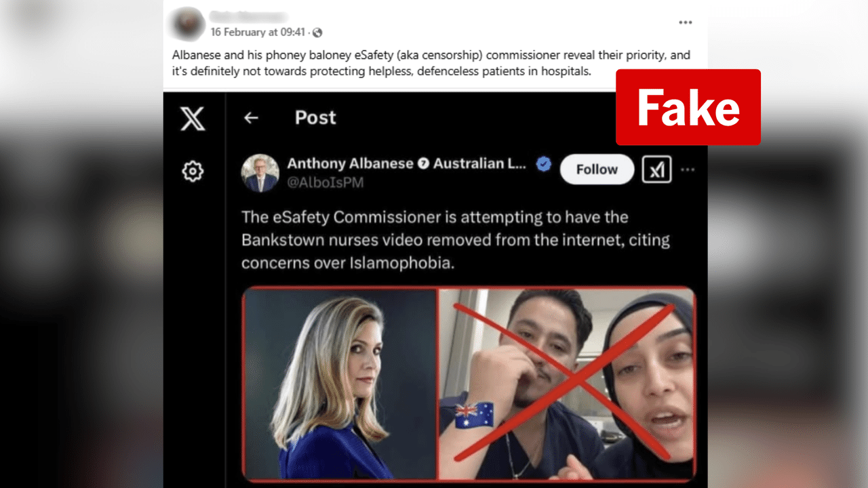Viewport: 868px width, 488px height.
Task: Open Anthony Albanese's profile picture
Action: (260, 174)
